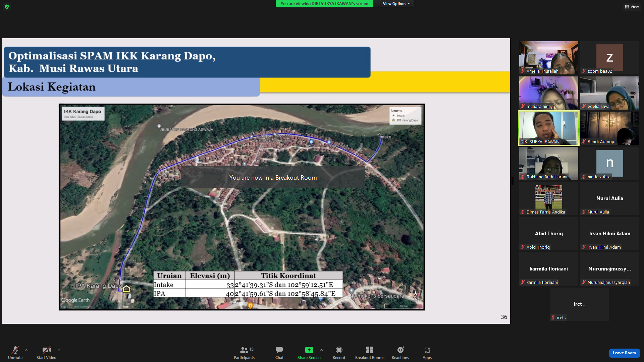The image size is (644, 362).
Task: Select karmila floriaani's participant tile
Action: tap(549, 269)
